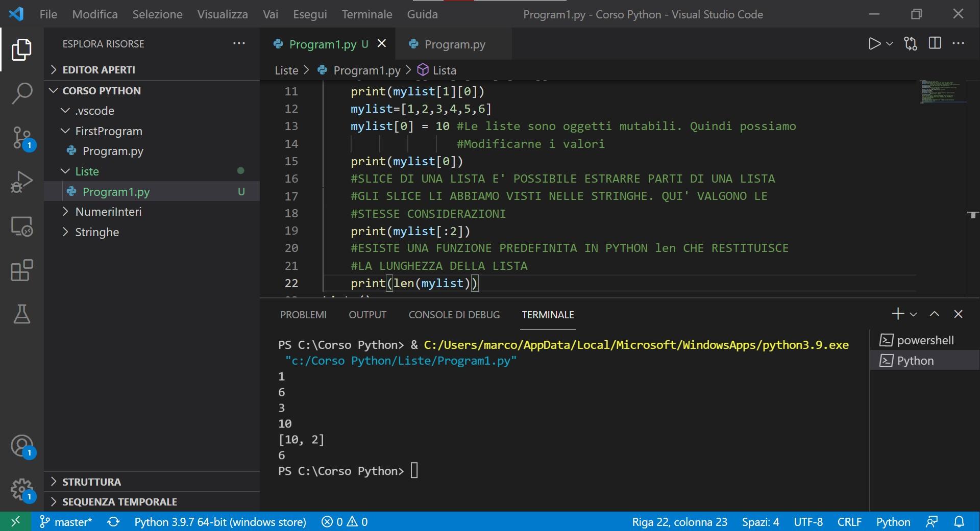Open editor more actions ellipsis
Viewport: 980px width, 531px height.
[x=959, y=43]
